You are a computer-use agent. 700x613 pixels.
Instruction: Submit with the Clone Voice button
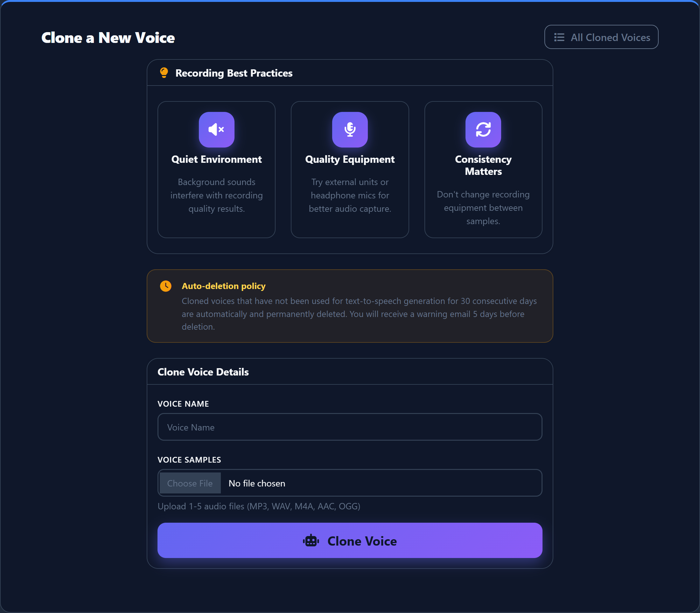(350, 540)
